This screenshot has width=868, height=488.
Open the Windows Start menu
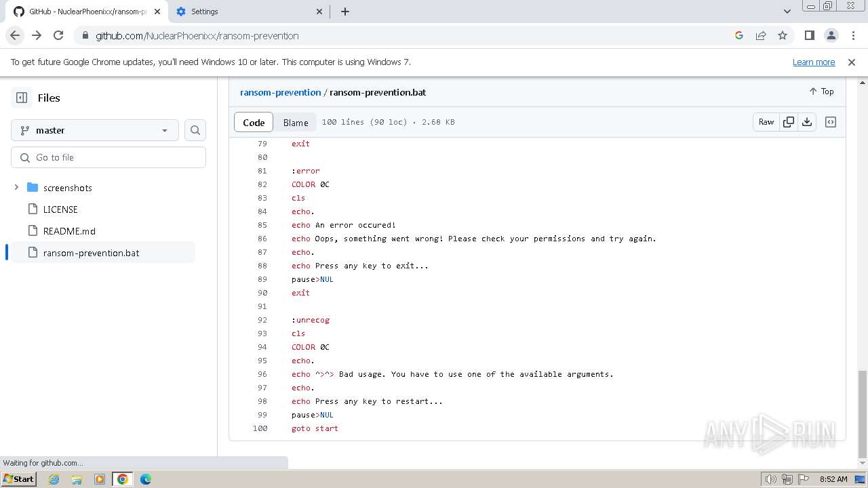[x=18, y=479]
